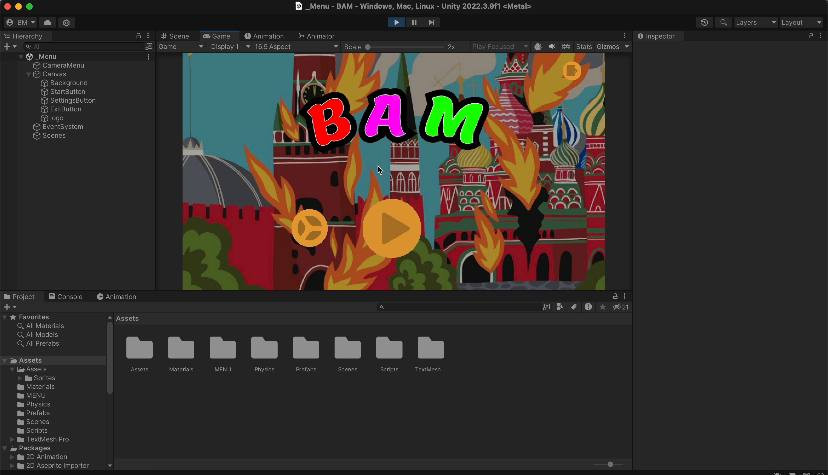Collapse the _Menu scene in Hierarchy
828x475 pixels.
click(21, 56)
